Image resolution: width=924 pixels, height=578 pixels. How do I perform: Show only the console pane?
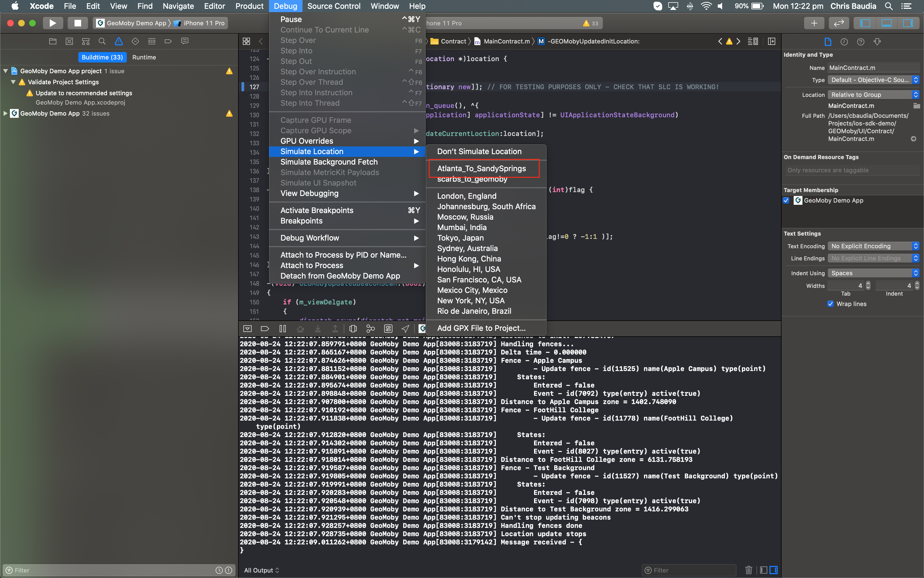tap(774, 570)
